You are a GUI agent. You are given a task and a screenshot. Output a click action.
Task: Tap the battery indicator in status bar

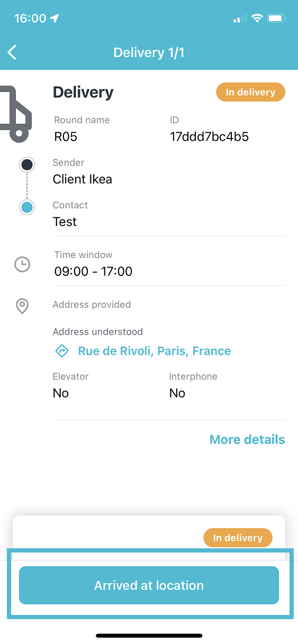coord(277,19)
